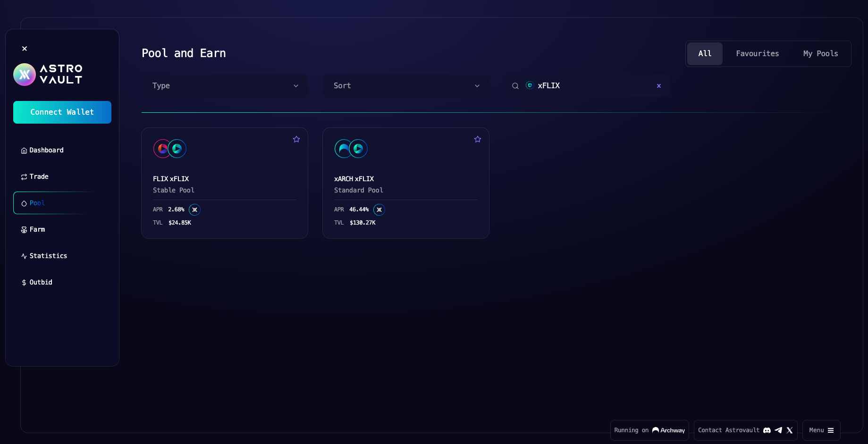
Task: Click the $130.27K TVL value
Action: (362, 223)
